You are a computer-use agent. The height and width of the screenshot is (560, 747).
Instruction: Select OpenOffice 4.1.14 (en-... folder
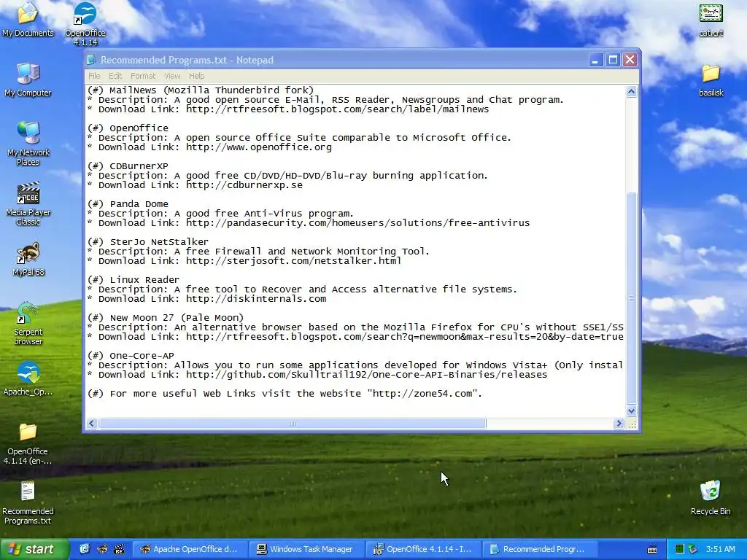[x=28, y=443]
